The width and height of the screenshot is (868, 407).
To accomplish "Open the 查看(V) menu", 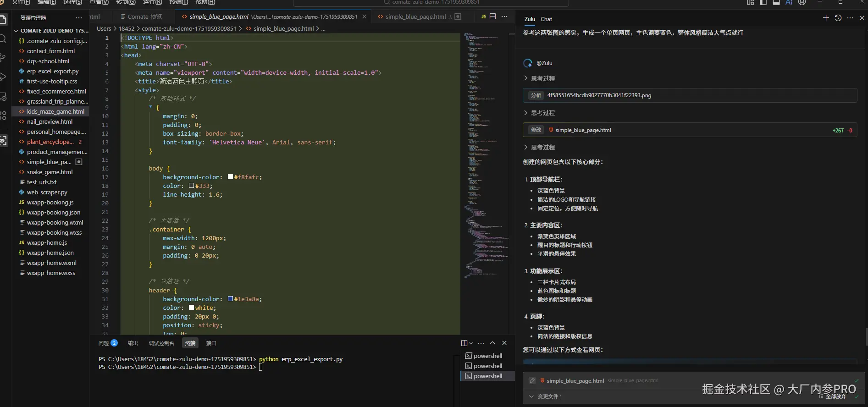I will point(99,2).
